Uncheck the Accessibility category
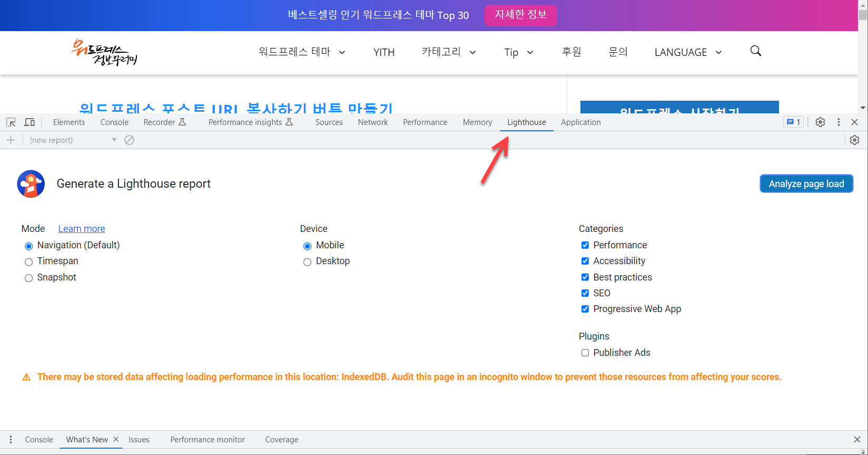This screenshot has height=455, width=868. (x=585, y=261)
